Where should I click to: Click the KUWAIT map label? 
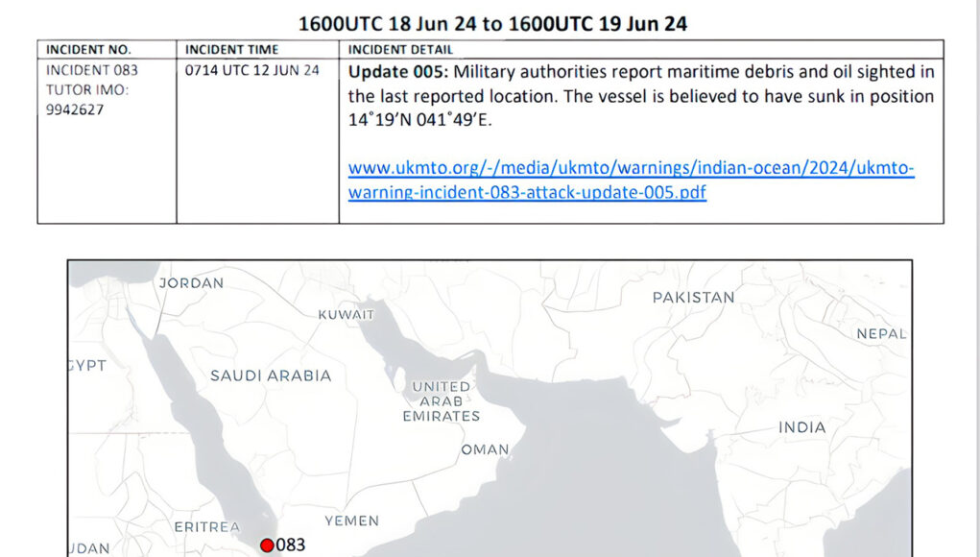point(347,314)
